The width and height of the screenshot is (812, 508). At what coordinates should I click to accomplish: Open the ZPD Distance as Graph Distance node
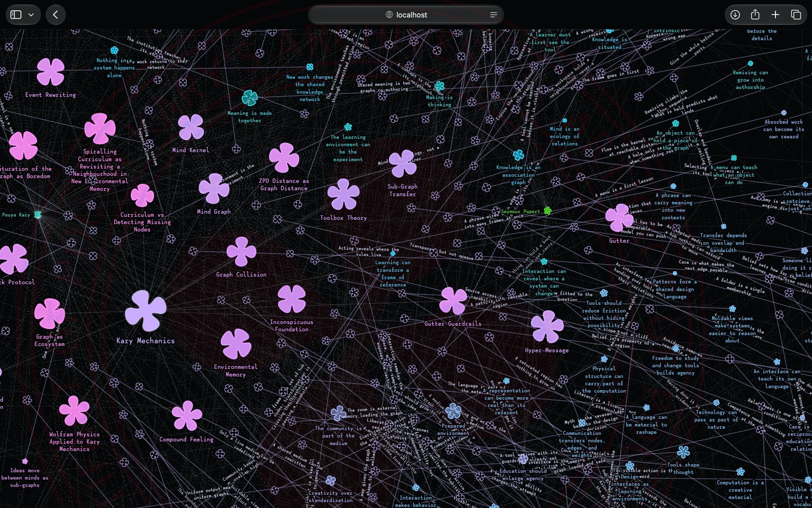[x=284, y=157]
